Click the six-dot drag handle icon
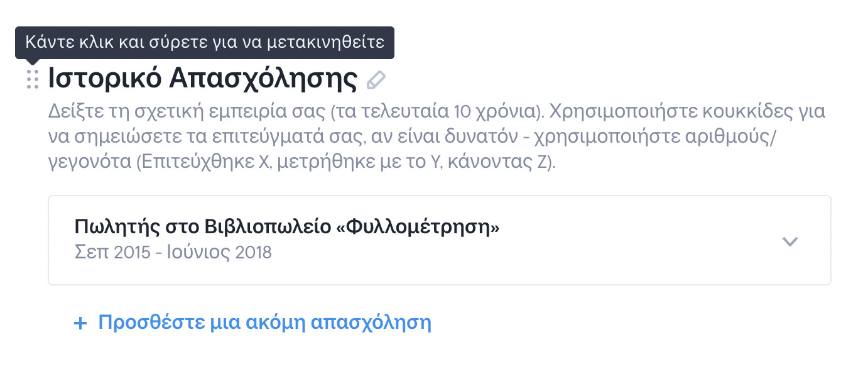The width and height of the screenshot is (868, 381). pyautogui.click(x=33, y=79)
